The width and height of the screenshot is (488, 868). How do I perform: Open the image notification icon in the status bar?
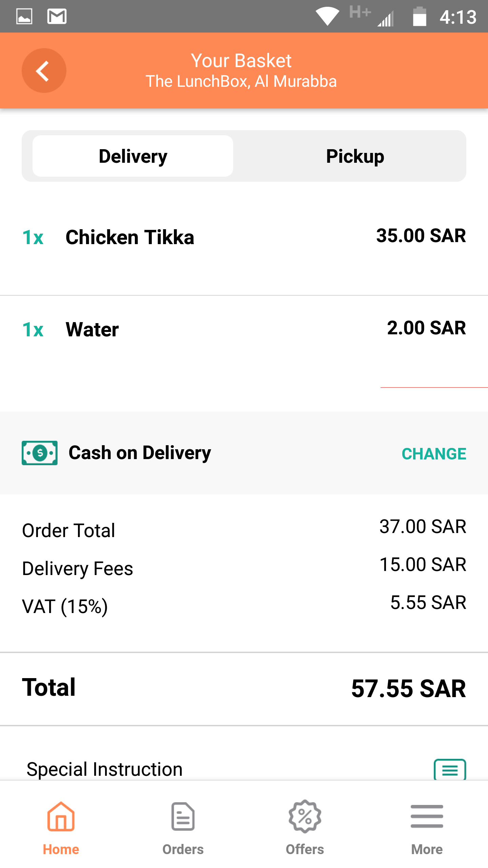click(x=24, y=16)
